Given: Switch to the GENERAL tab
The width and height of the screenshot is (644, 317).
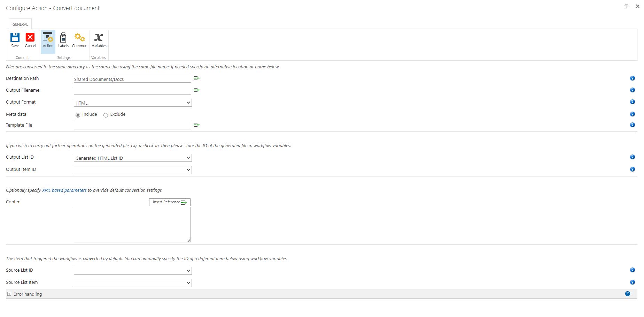Looking at the screenshot, I should point(20,24).
